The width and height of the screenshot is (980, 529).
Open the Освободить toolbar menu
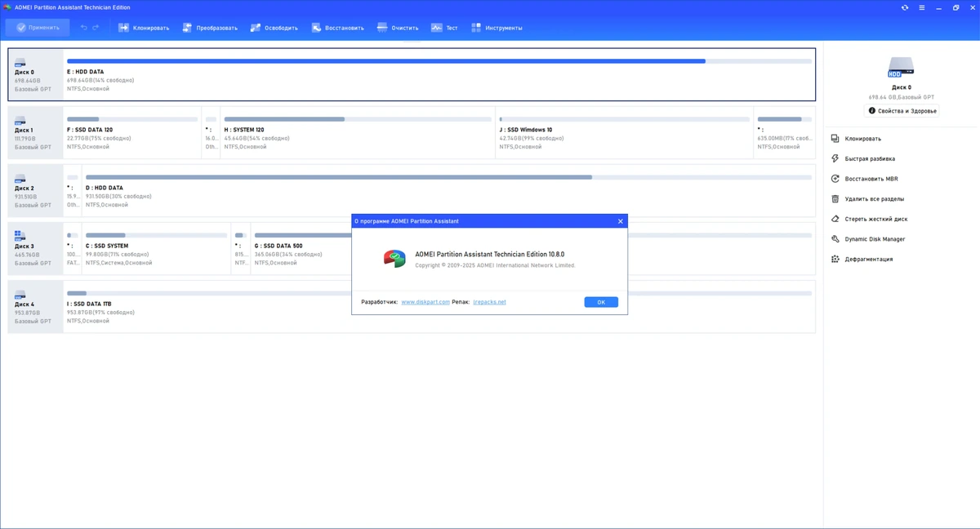tap(274, 28)
